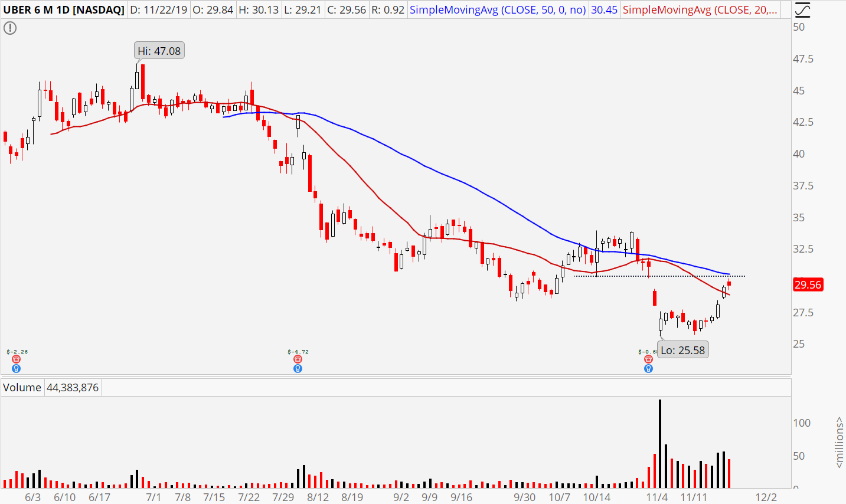Click the date value D: 11/22/19
Image resolution: width=846 pixels, height=504 pixels.
(x=159, y=10)
